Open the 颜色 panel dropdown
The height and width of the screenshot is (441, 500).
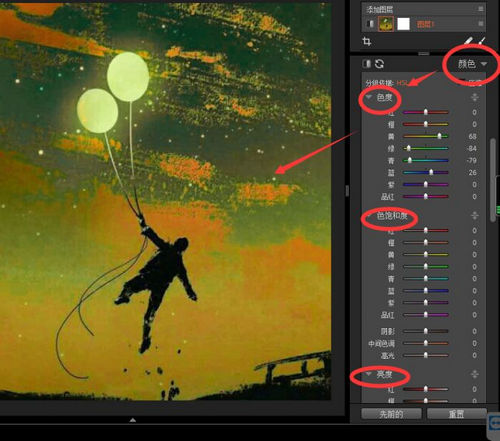[x=472, y=64]
